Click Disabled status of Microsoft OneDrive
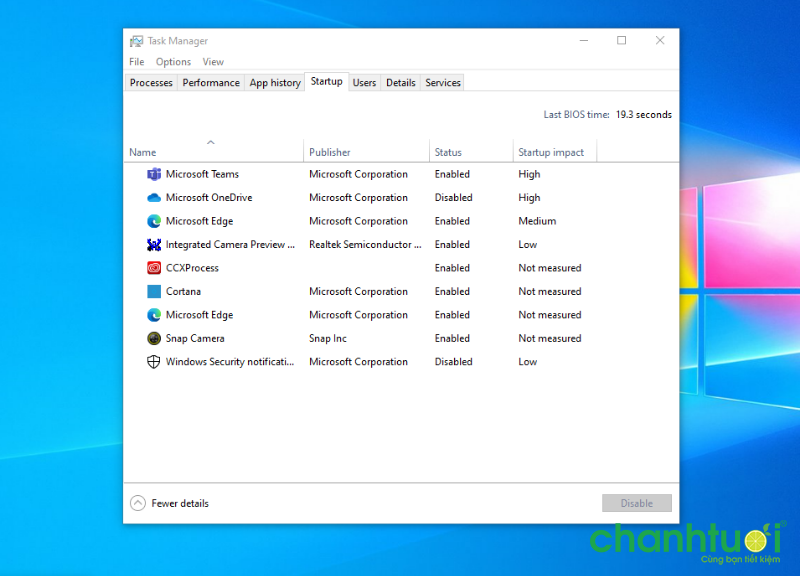This screenshot has width=800, height=576. coord(453,198)
